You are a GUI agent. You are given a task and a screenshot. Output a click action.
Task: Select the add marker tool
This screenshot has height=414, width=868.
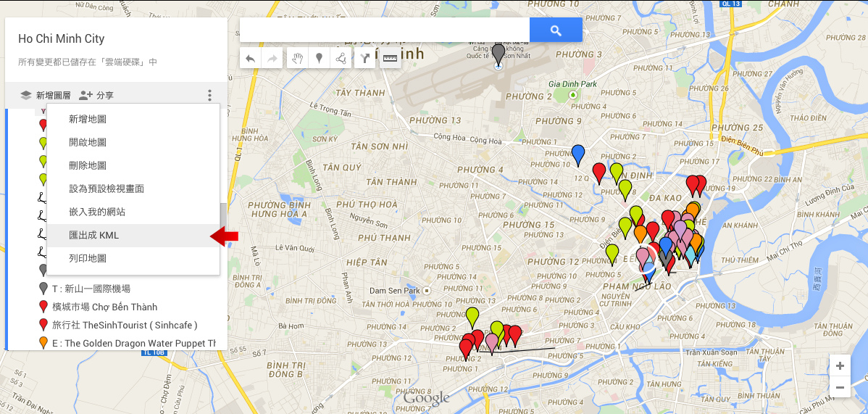pyautogui.click(x=320, y=58)
